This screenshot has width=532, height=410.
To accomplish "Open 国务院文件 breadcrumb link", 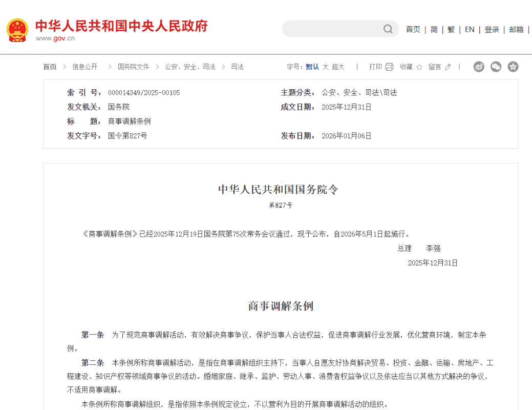I will pyautogui.click(x=133, y=67).
